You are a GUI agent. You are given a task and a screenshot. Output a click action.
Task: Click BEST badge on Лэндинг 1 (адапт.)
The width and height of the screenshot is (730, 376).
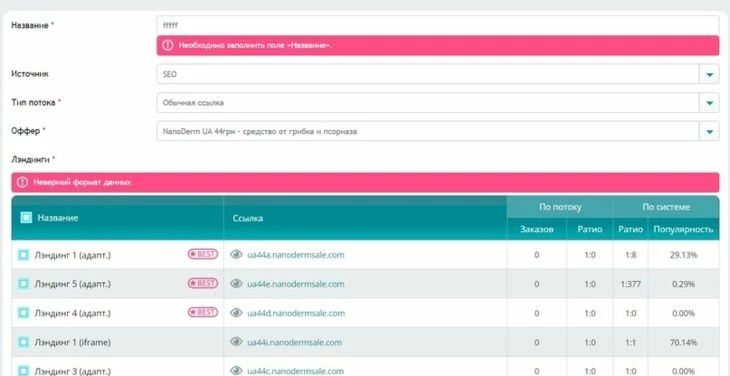203,255
